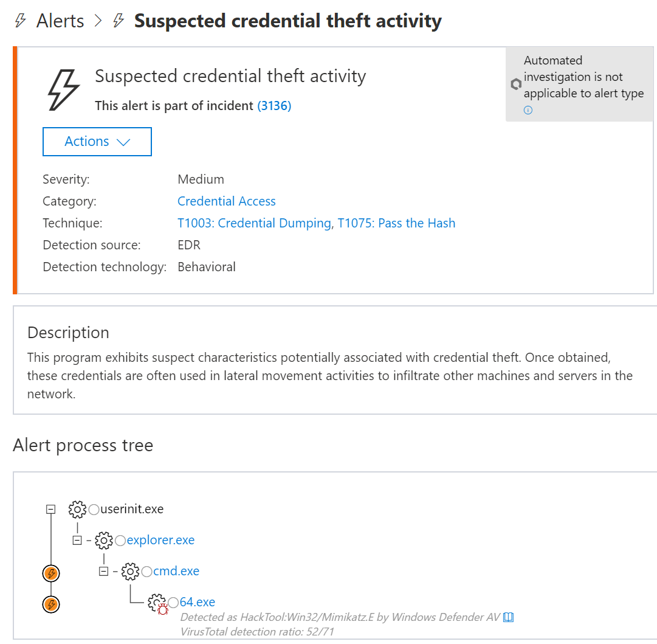Select the radio circle next to cmd.exe

click(x=146, y=571)
